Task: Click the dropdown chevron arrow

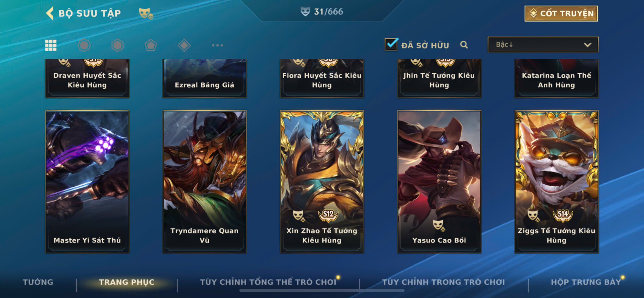Action: 587,45
